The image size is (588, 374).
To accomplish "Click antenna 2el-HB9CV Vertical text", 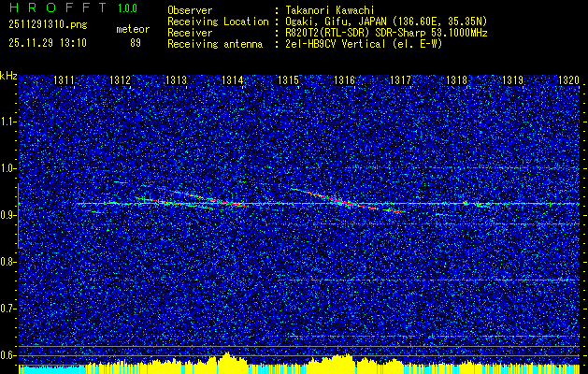I will click(x=364, y=44).
